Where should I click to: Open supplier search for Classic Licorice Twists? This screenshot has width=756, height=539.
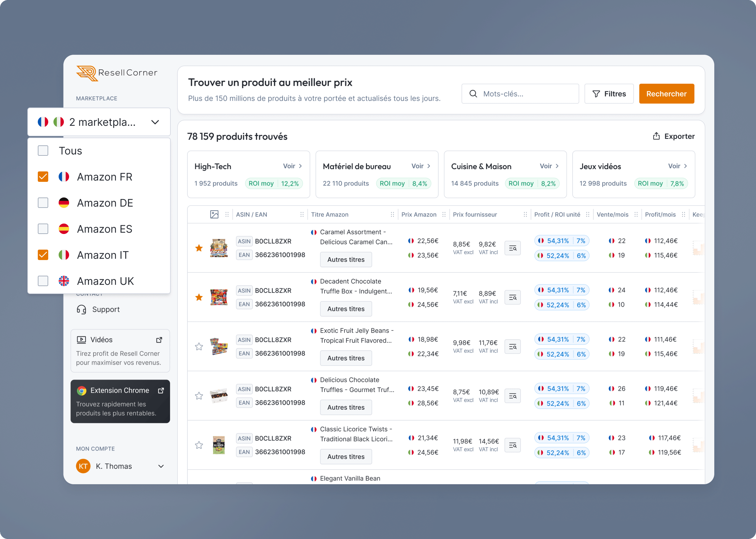click(x=512, y=445)
